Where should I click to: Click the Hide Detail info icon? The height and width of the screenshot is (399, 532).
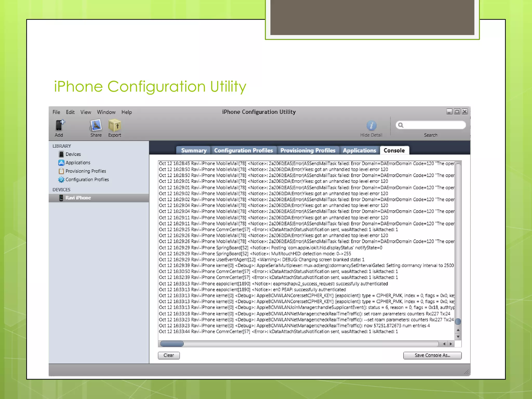[x=371, y=125]
